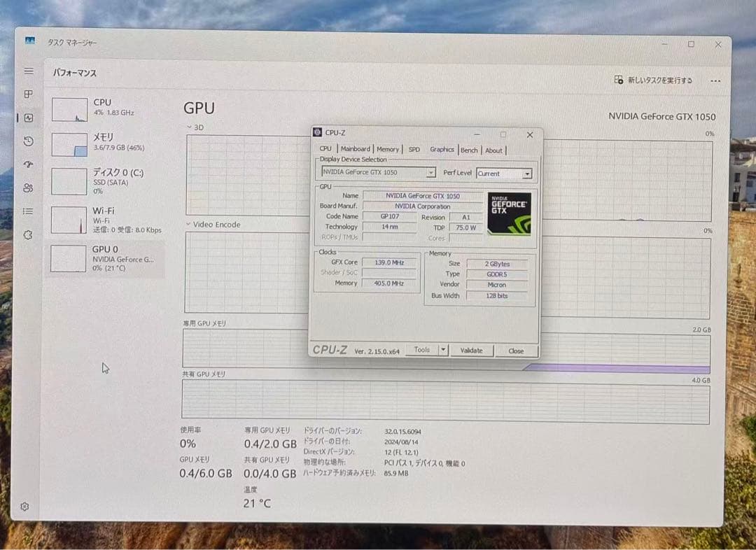The height and width of the screenshot is (550, 756).
Task: Click driver version 32.0.15.6094 text
Action: tap(402, 432)
